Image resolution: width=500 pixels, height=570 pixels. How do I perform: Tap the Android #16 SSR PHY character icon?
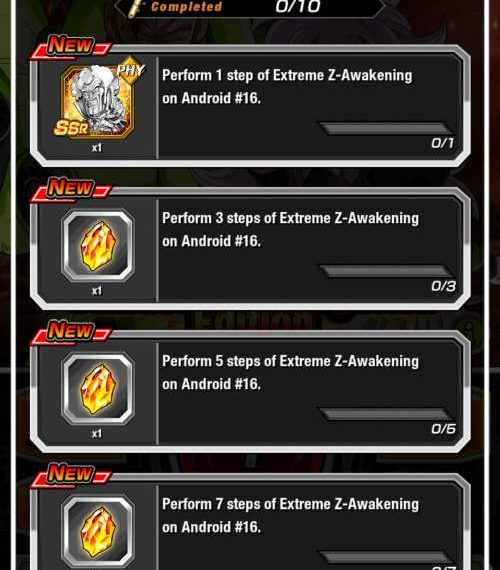click(x=97, y=101)
